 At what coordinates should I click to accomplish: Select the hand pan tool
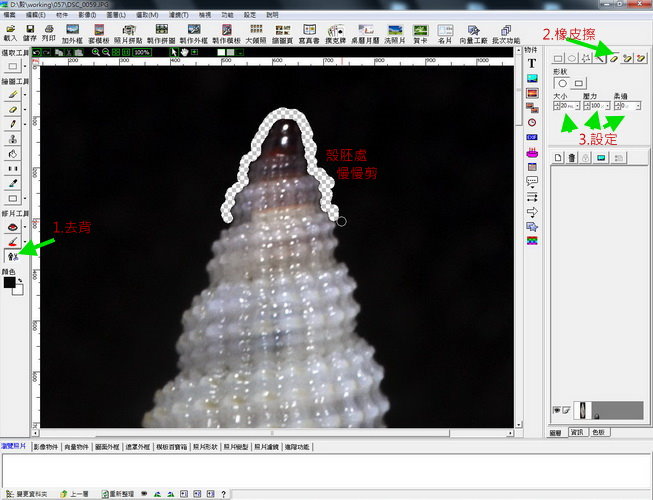pos(184,52)
